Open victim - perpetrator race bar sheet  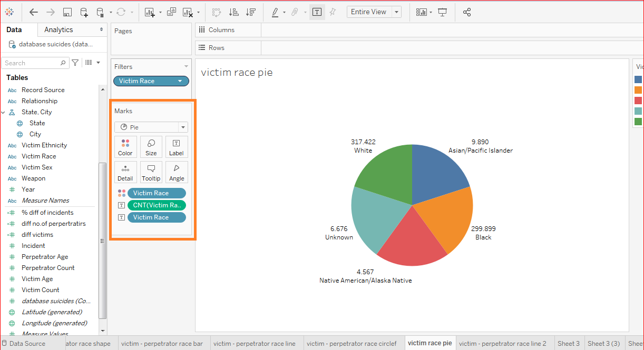point(162,343)
